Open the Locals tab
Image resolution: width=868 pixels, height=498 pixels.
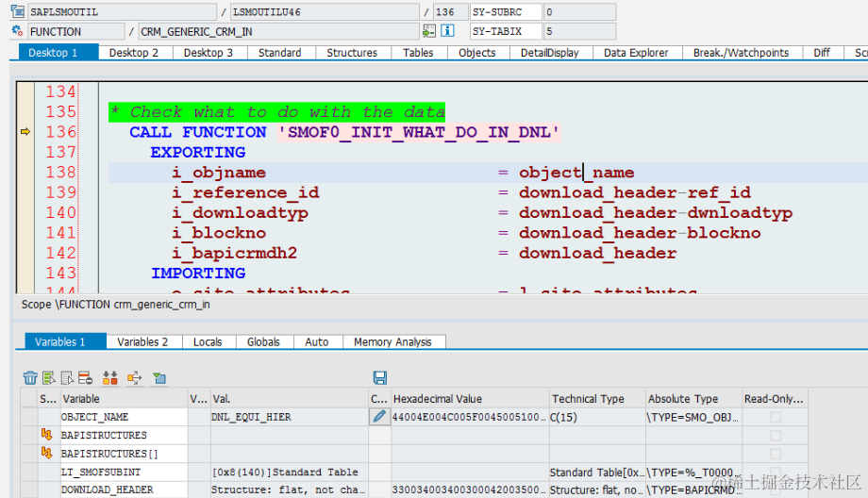(208, 342)
